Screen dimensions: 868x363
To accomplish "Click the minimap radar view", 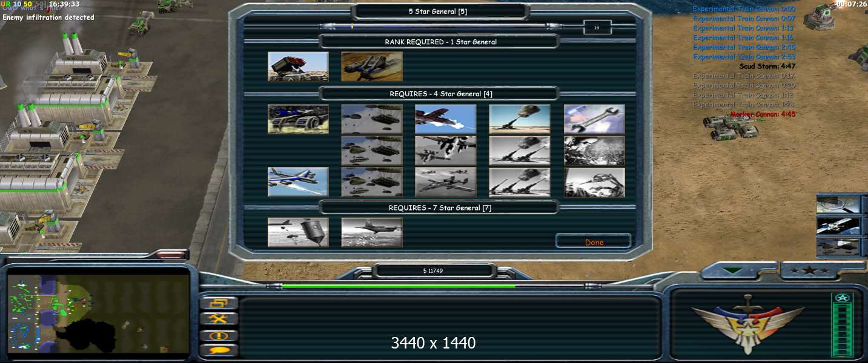I will click(x=99, y=313).
